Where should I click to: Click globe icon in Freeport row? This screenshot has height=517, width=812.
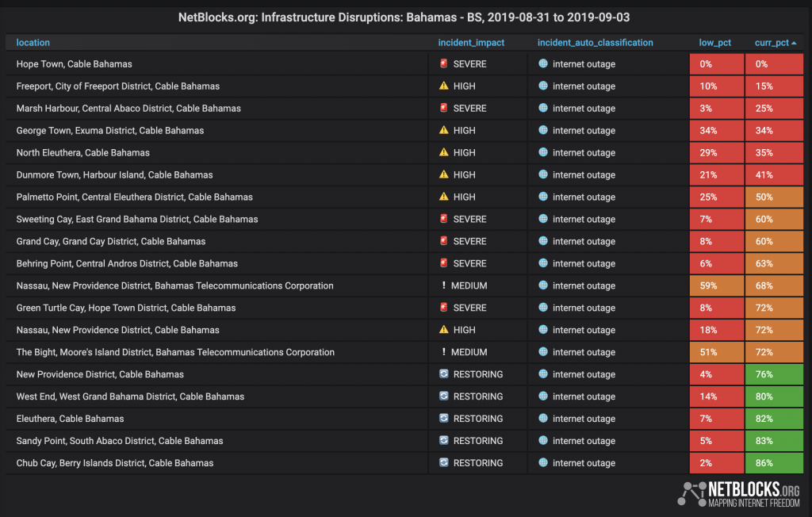coord(542,86)
